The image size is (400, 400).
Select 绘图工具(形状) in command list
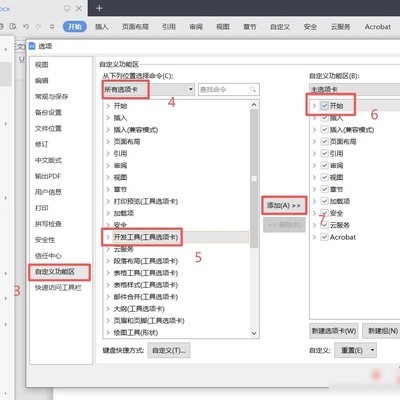tap(136, 332)
